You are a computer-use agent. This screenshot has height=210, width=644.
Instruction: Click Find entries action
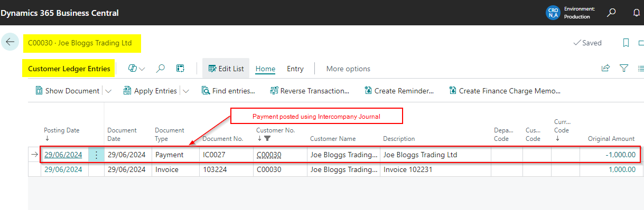[x=228, y=91]
